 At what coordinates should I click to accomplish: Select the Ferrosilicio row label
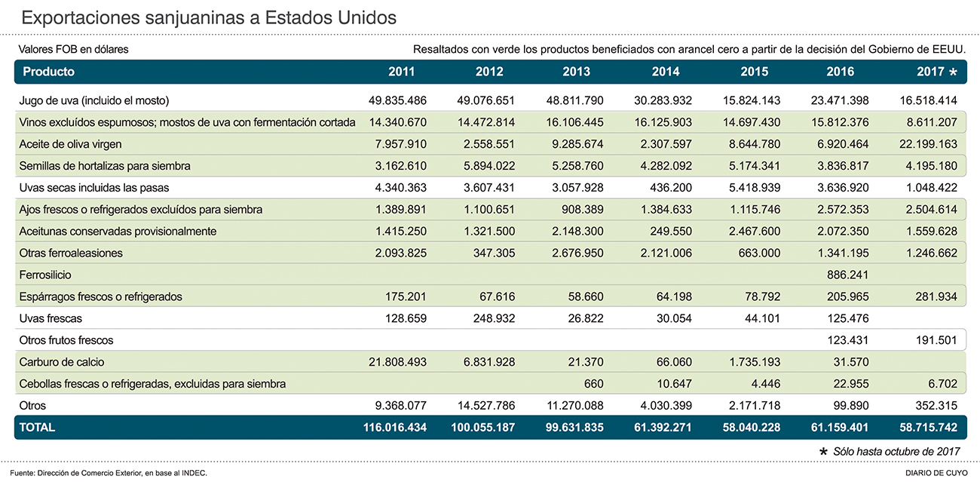(47, 275)
